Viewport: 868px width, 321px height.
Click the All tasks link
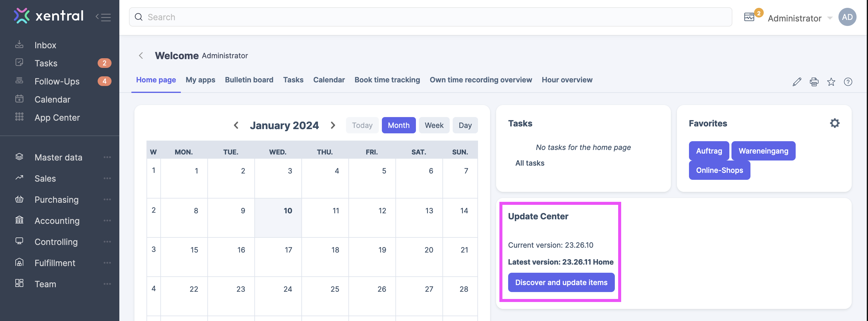pos(529,163)
